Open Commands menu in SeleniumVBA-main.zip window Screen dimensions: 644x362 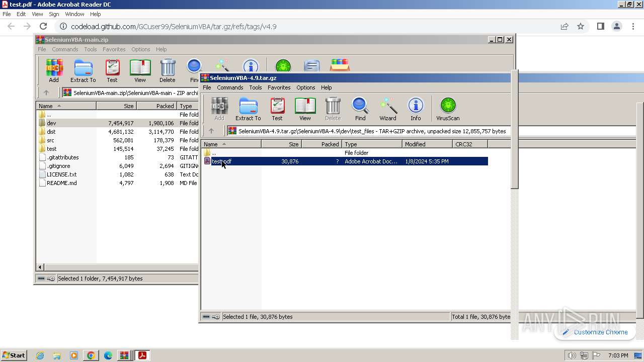click(x=65, y=49)
